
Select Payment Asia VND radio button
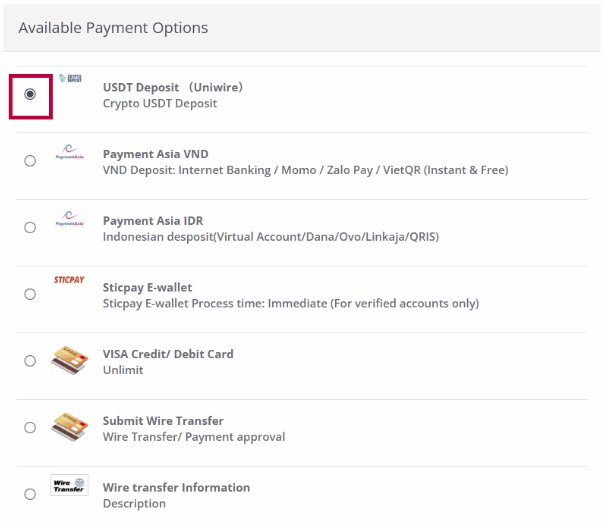[x=30, y=160]
